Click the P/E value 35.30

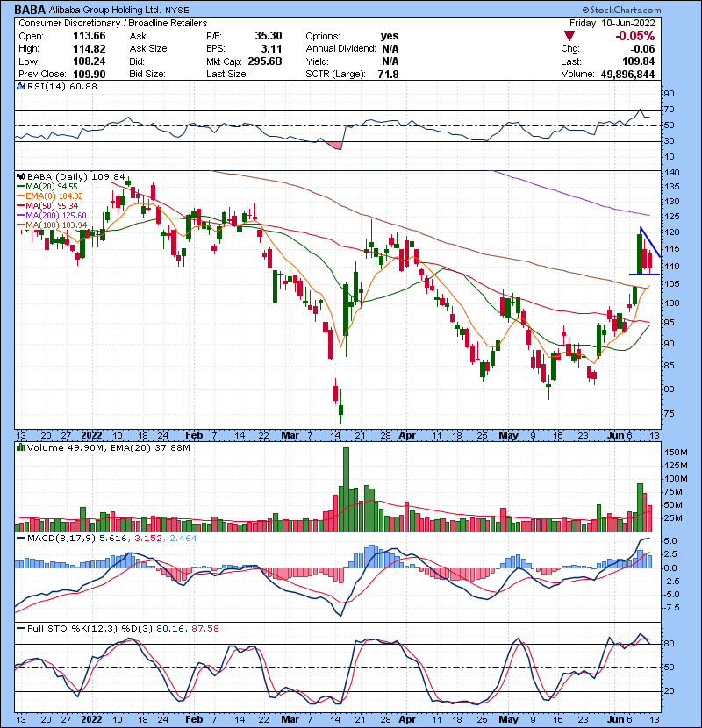tap(269, 36)
